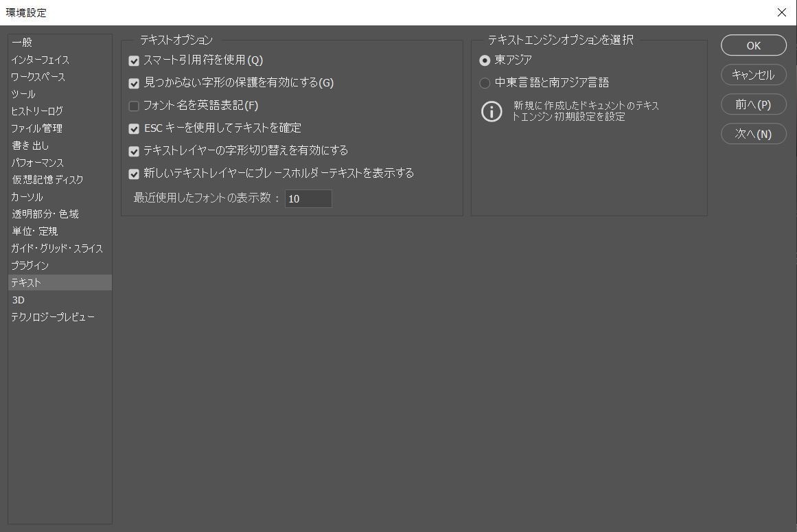Select 東アジア text engine radio button
797x532 pixels.
485,60
